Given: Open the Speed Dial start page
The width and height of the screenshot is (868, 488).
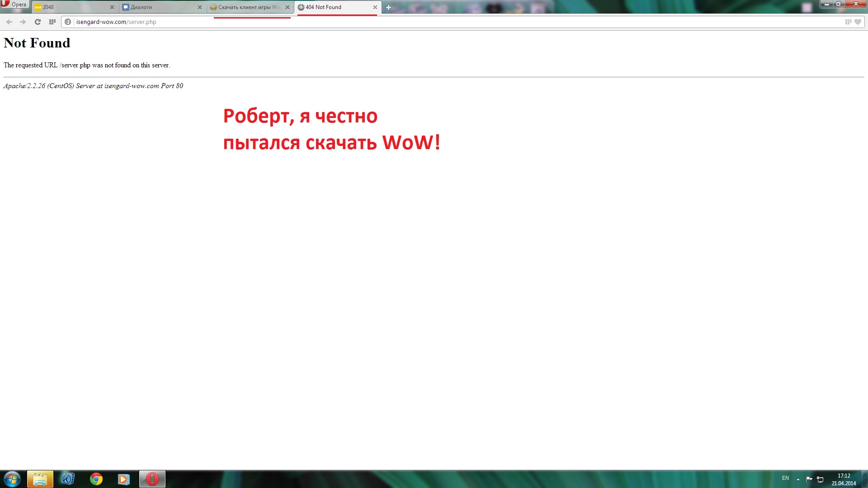Looking at the screenshot, I should tap(52, 22).
